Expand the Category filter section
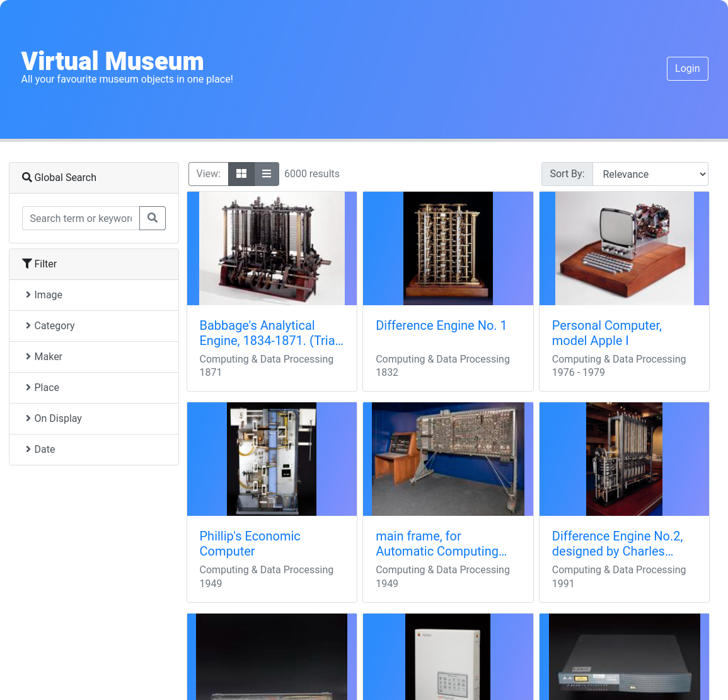This screenshot has width=728, height=700. coord(54,325)
